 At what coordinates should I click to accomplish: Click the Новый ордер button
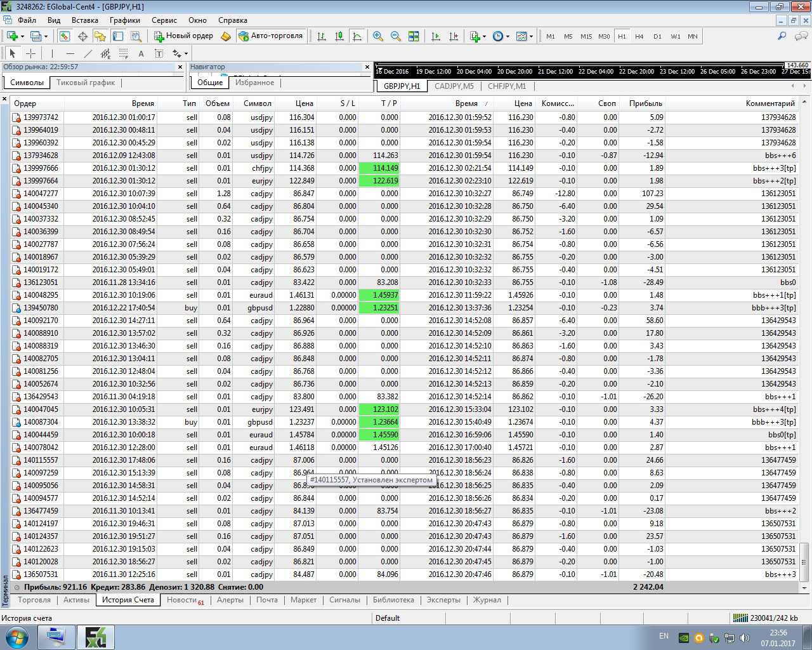183,36
